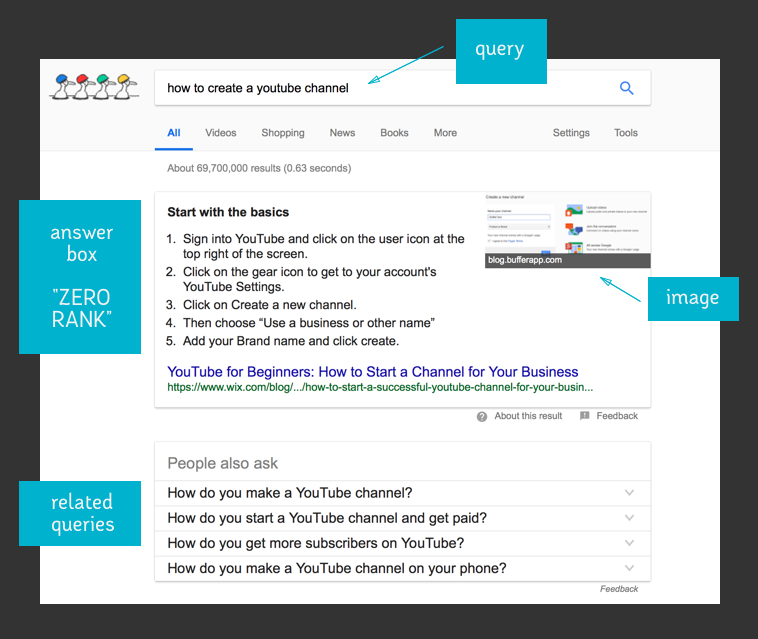Click the question mark icon beside About this result
758x639 pixels.
click(x=482, y=417)
